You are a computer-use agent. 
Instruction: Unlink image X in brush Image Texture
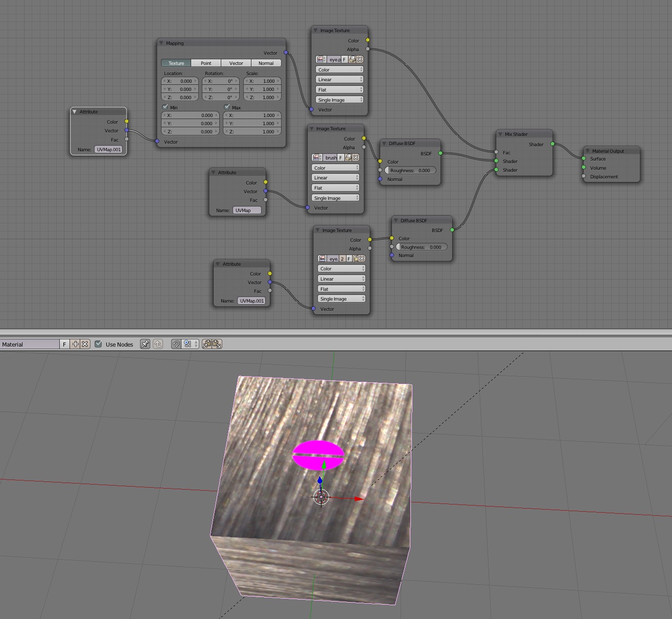pos(356,157)
